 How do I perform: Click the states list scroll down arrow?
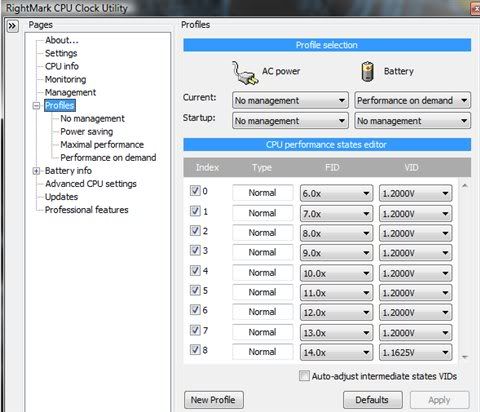click(465, 357)
